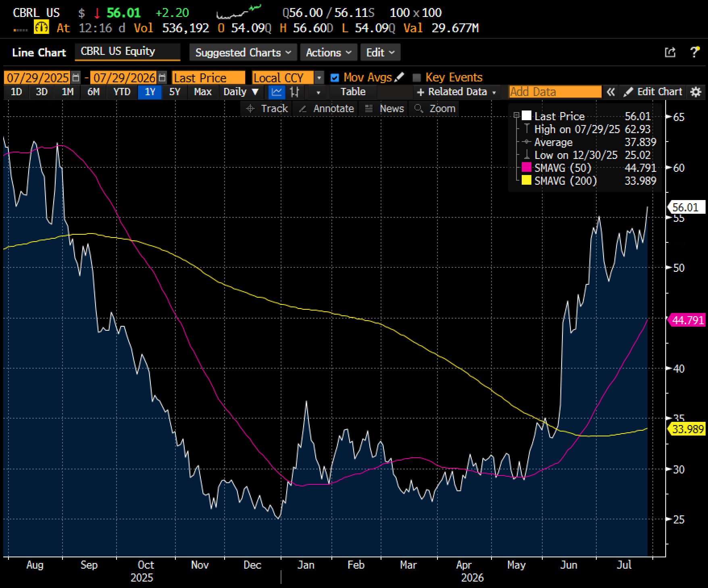Click the Low on 12/30/25 legend row
This screenshot has height=588, width=708.
[x=589, y=155]
